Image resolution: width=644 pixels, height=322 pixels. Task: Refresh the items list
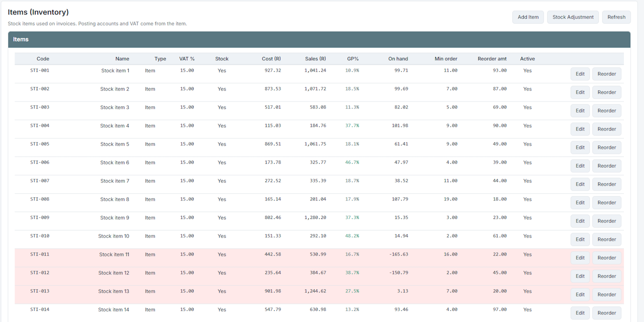[616, 17]
